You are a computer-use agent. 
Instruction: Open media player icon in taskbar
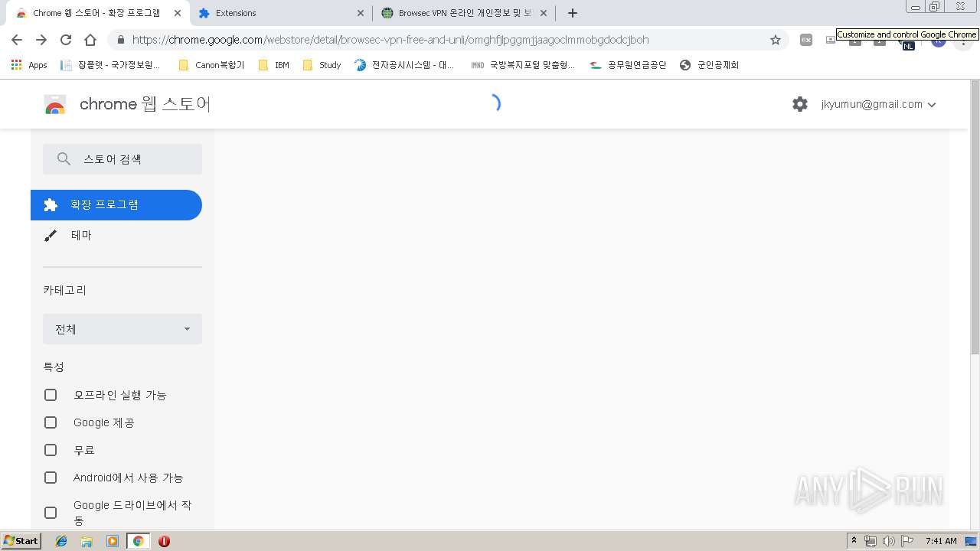point(113,541)
